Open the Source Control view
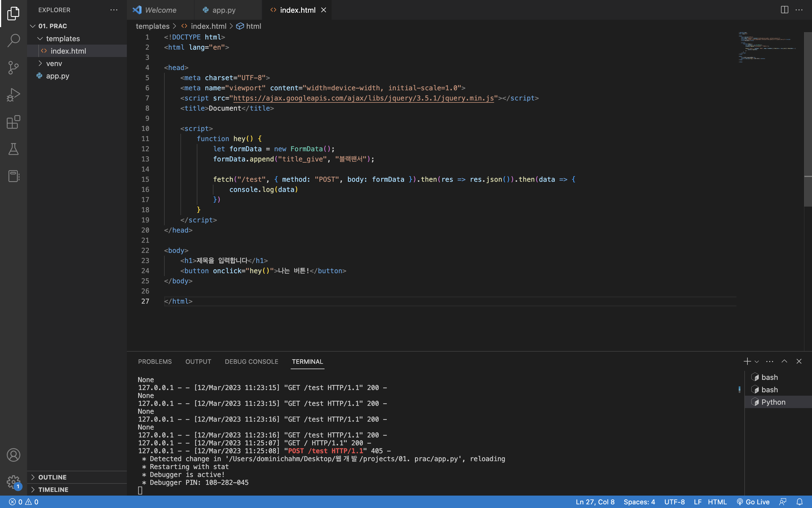Viewport: 812px width, 508px height. (14, 67)
